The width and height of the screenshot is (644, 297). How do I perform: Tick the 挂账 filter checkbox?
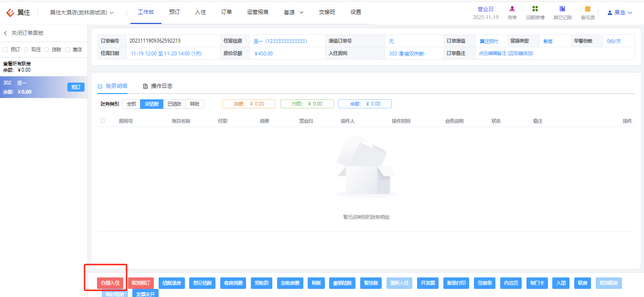click(47, 49)
